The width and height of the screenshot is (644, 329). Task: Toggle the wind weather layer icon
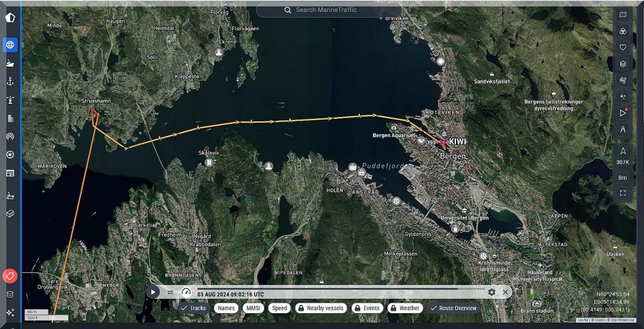click(x=623, y=80)
